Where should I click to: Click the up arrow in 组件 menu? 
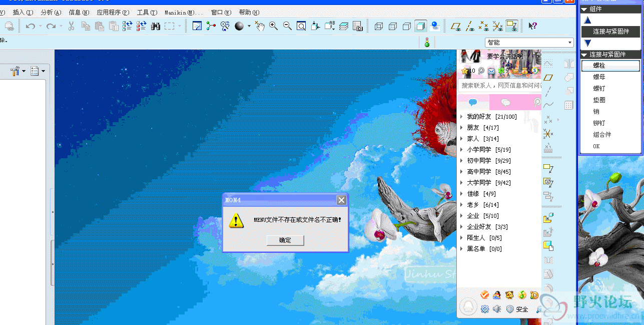pos(588,20)
